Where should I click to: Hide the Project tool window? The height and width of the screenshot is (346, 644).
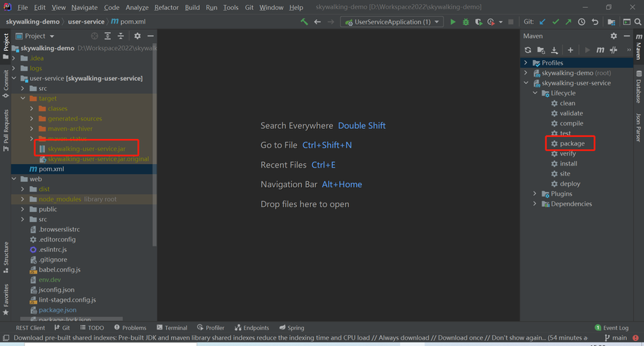coord(151,37)
